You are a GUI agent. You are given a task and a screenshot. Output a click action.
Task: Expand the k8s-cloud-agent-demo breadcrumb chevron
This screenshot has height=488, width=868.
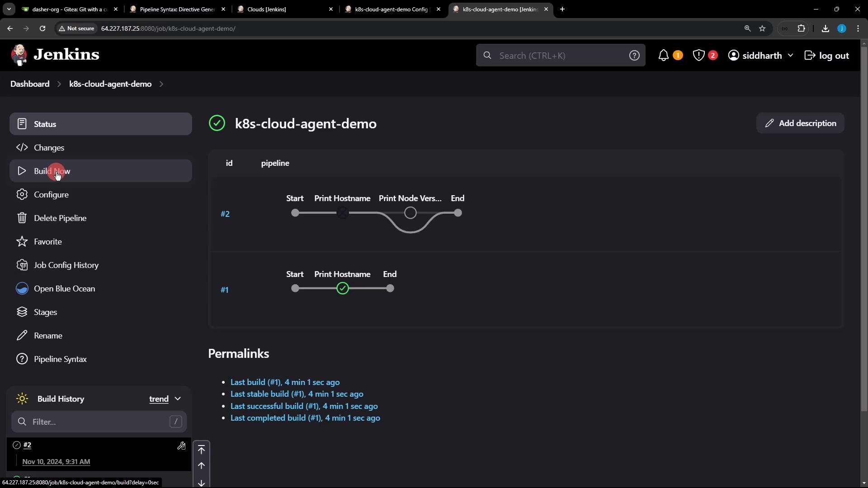[x=161, y=84]
